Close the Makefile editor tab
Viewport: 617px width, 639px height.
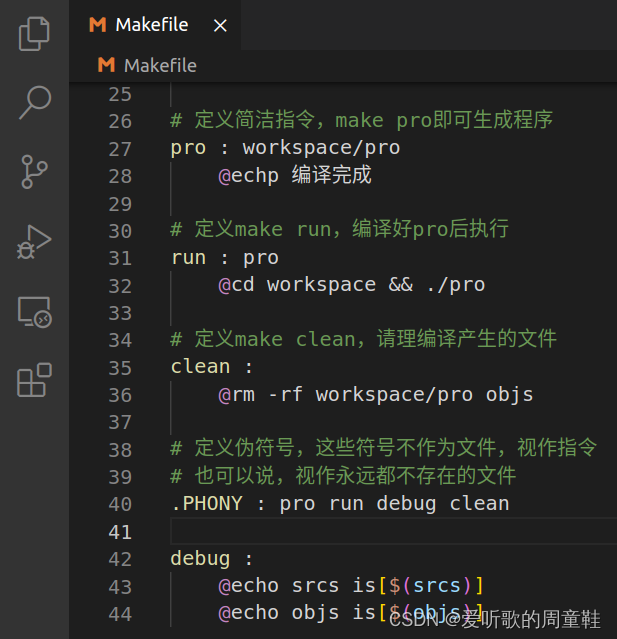[x=220, y=26]
